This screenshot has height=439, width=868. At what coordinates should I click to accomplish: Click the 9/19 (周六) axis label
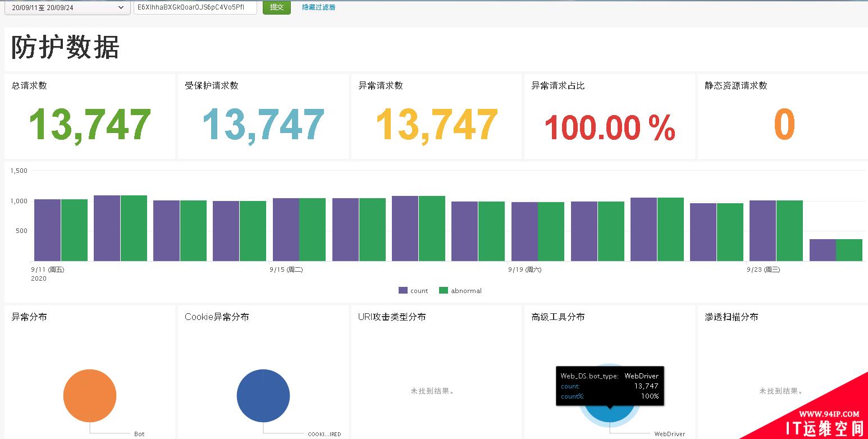pyautogui.click(x=525, y=269)
